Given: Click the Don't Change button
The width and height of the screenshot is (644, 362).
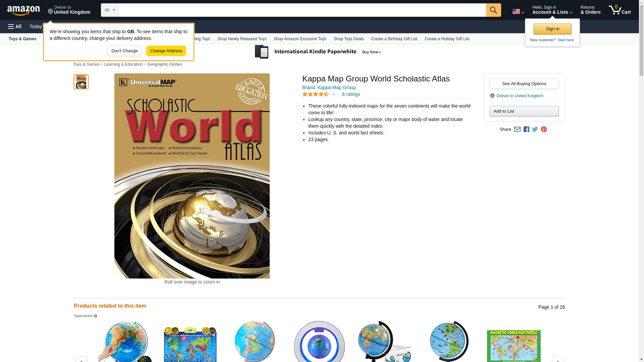Looking at the screenshot, I should tap(124, 51).
